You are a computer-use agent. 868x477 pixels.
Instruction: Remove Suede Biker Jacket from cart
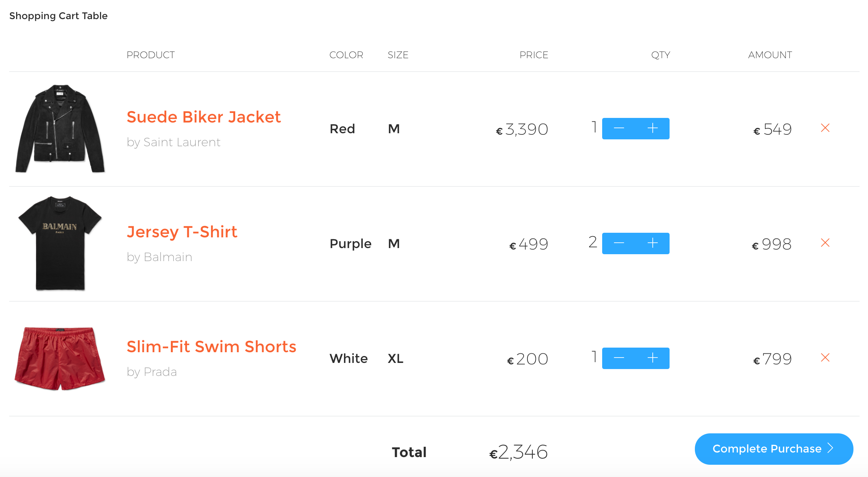pyautogui.click(x=825, y=128)
